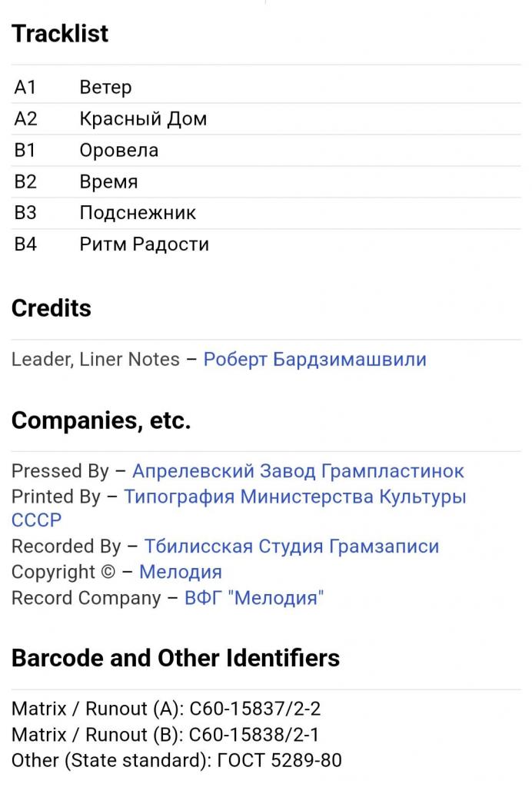
Task: Select track B1 Оровела
Action: tap(266, 150)
